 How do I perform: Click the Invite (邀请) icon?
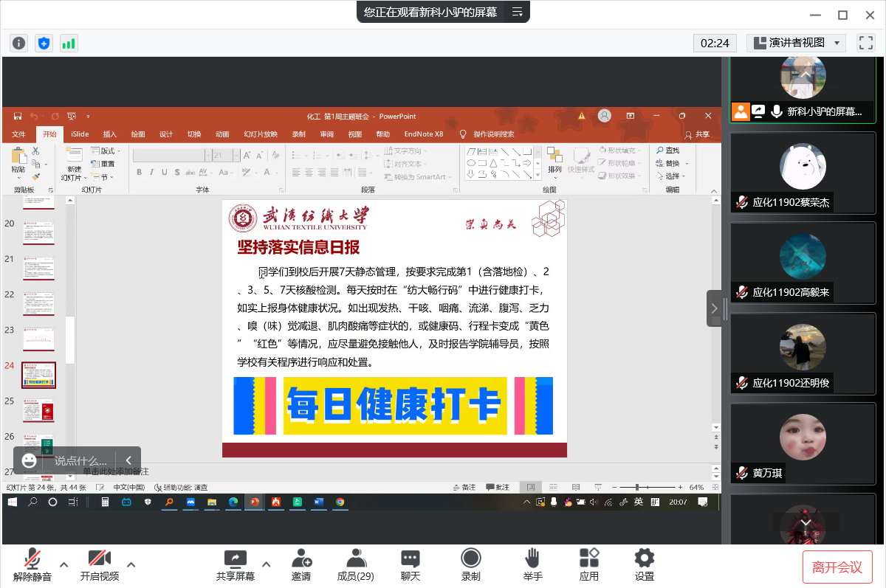301,564
